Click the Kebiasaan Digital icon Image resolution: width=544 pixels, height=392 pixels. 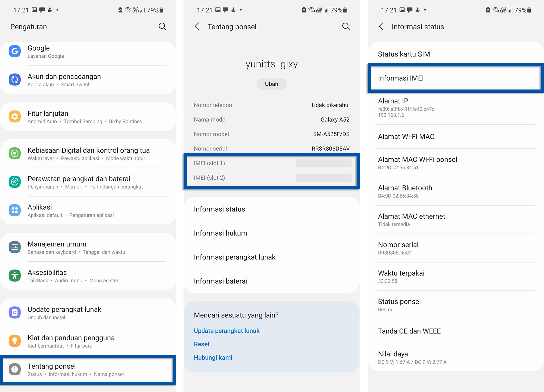(x=15, y=153)
